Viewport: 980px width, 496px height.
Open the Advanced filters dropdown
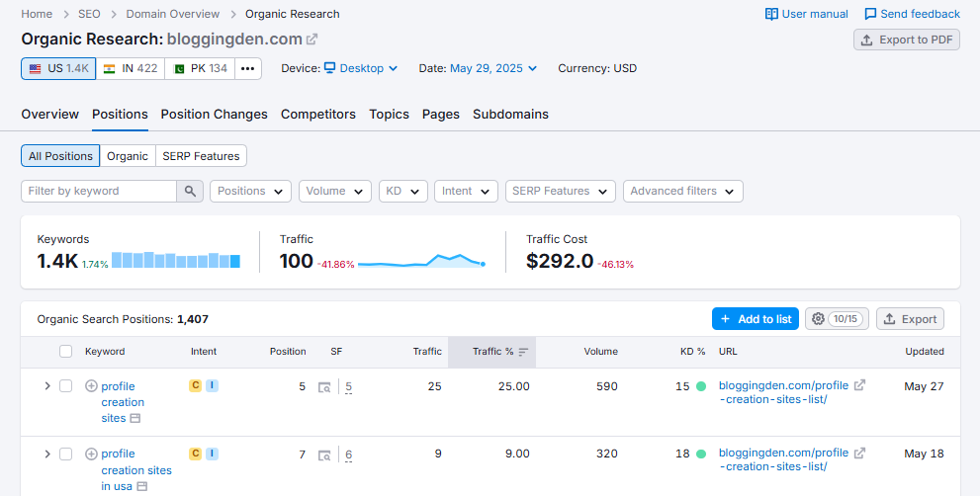point(682,191)
